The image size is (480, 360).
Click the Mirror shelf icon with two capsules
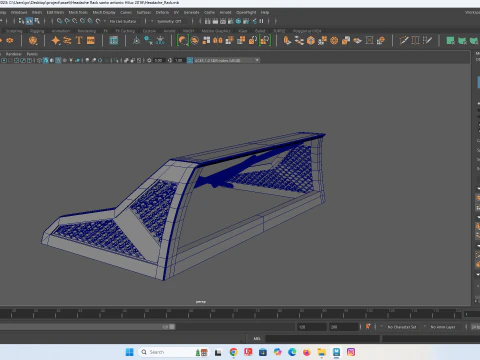pos(218,41)
